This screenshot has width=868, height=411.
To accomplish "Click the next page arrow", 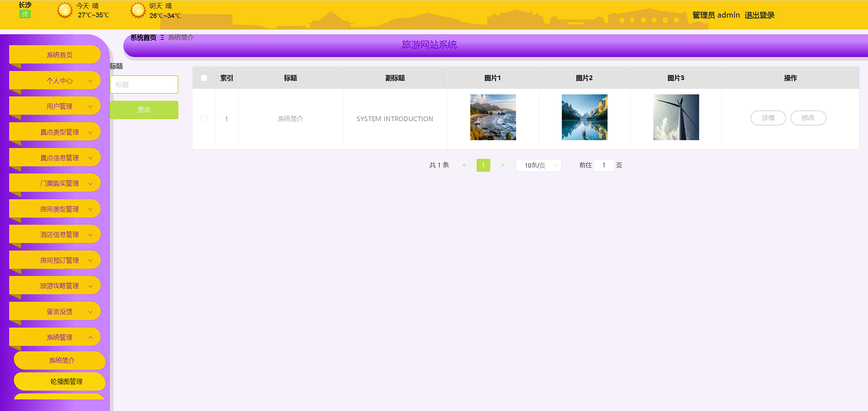I will [x=503, y=165].
